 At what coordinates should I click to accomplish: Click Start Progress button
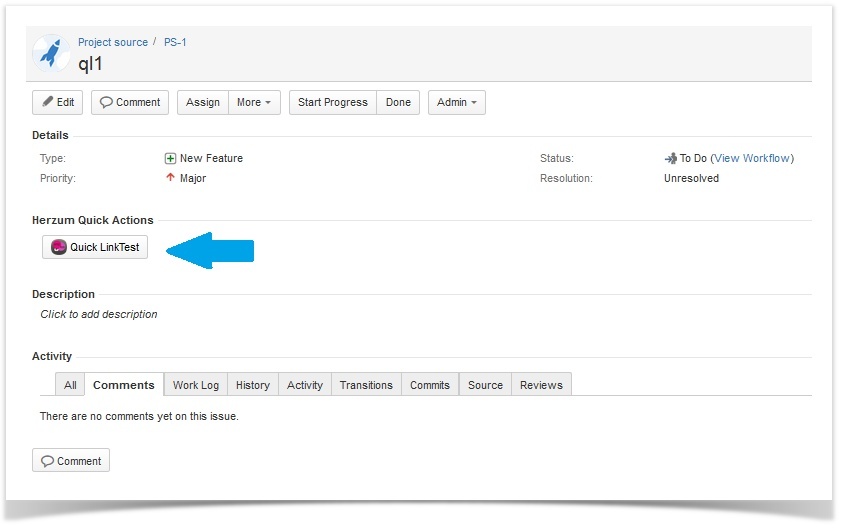332,102
